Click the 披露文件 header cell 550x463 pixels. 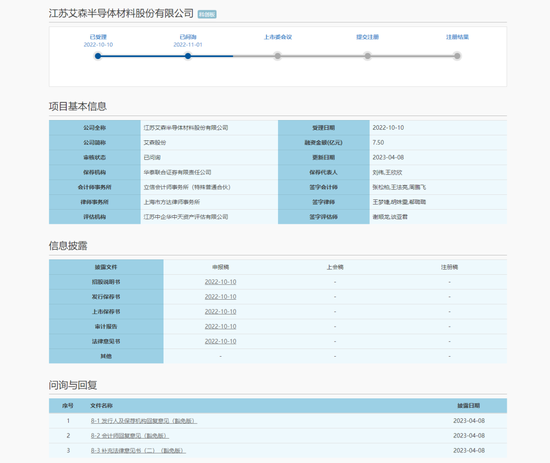(106, 267)
